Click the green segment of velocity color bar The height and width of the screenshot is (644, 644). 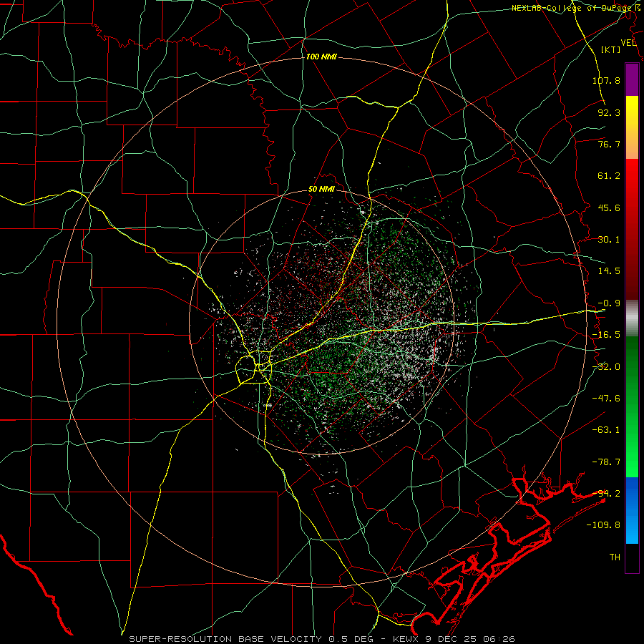[x=632, y=406]
